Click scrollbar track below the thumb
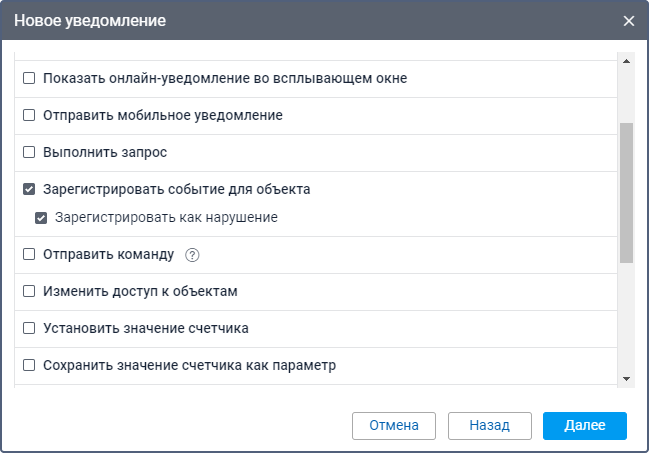The height and width of the screenshot is (453, 649). 627,320
